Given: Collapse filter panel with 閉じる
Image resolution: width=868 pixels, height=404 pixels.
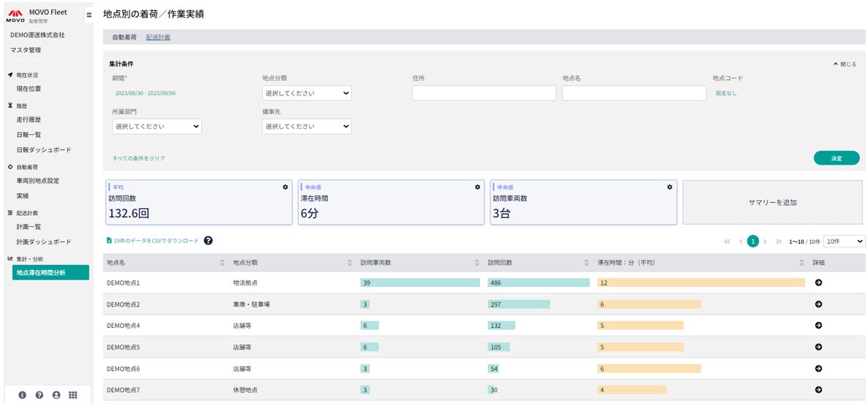Looking at the screenshot, I should (x=845, y=64).
